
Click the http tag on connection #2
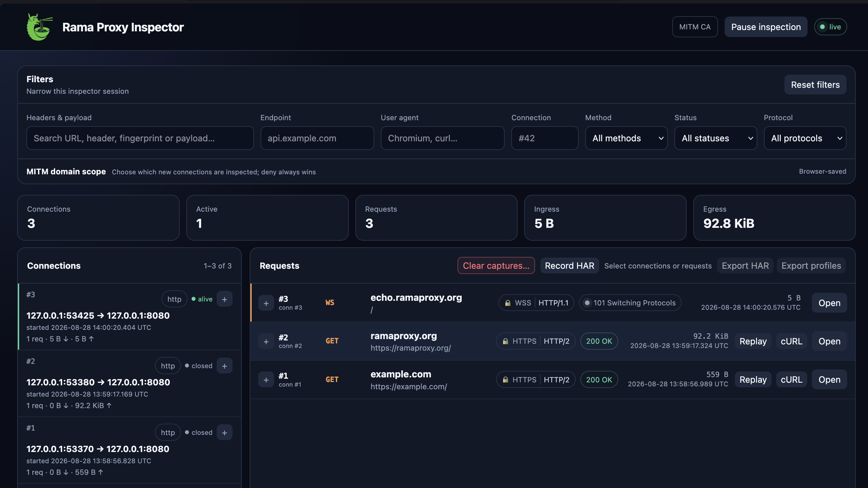click(168, 366)
